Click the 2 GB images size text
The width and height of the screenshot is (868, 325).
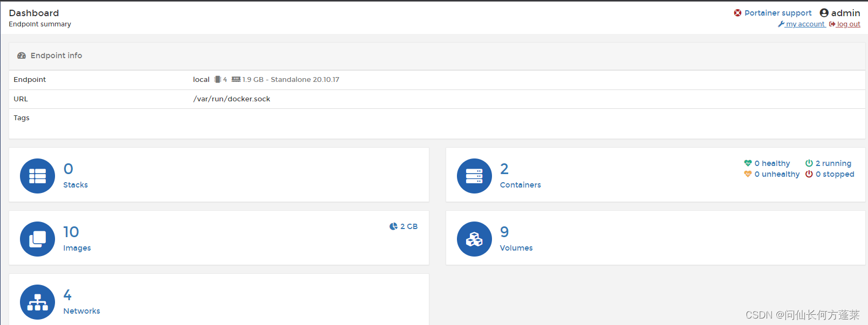[409, 226]
